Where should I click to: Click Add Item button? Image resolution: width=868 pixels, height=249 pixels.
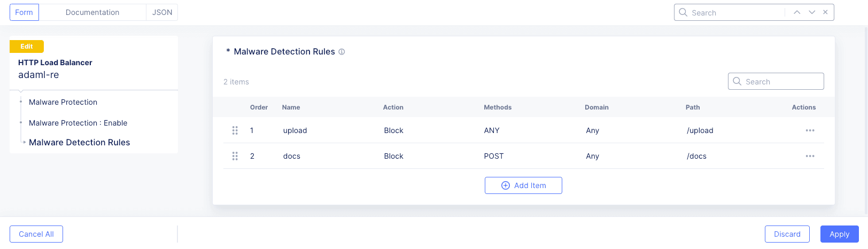pyautogui.click(x=523, y=185)
